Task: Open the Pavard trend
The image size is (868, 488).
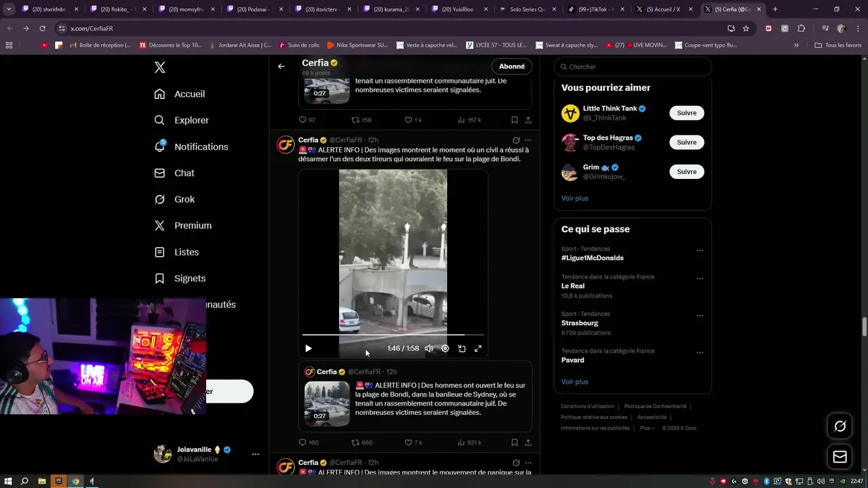Action: point(572,360)
